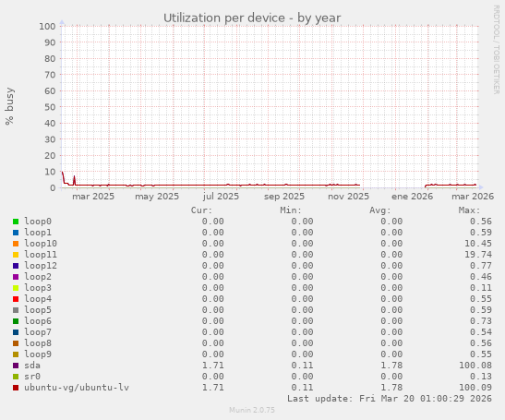Click the 50 y-axis tick label
This screenshot has height=420, width=505.
[x=50, y=107]
